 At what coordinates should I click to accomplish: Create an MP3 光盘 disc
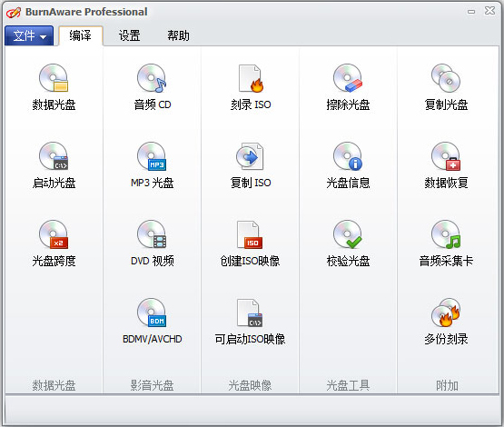(152, 165)
